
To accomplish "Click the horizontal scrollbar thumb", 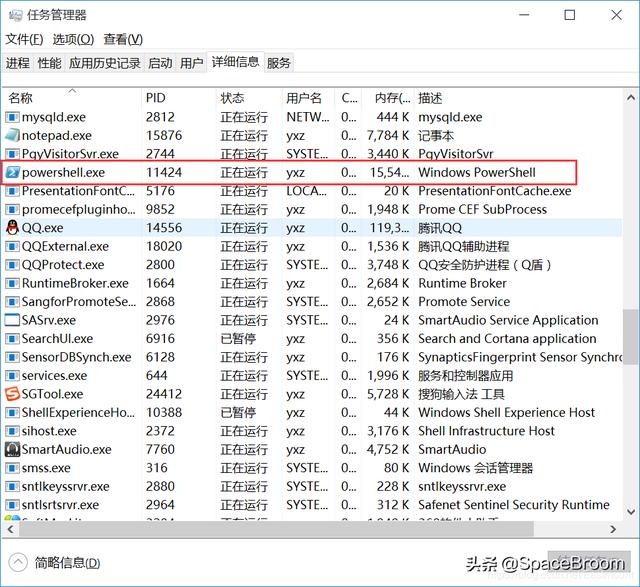I will point(276,529).
